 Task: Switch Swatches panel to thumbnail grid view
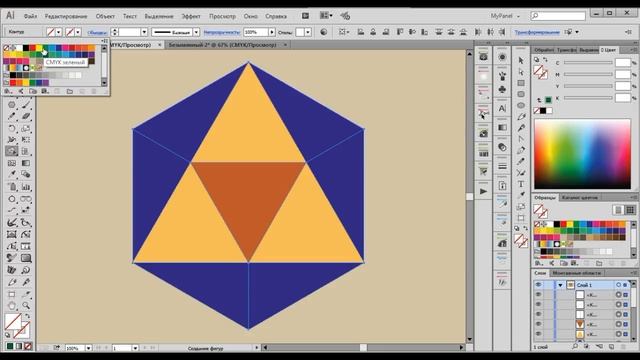click(x=630, y=210)
